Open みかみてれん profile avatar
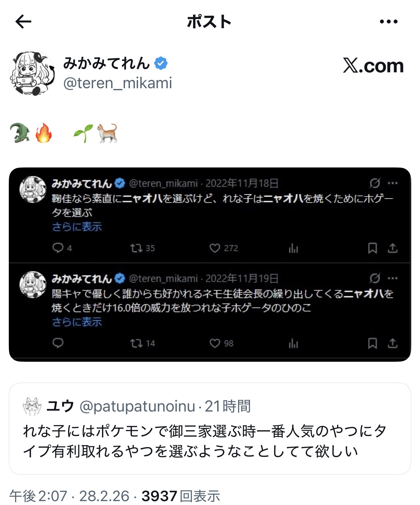 [x=32, y=73]
